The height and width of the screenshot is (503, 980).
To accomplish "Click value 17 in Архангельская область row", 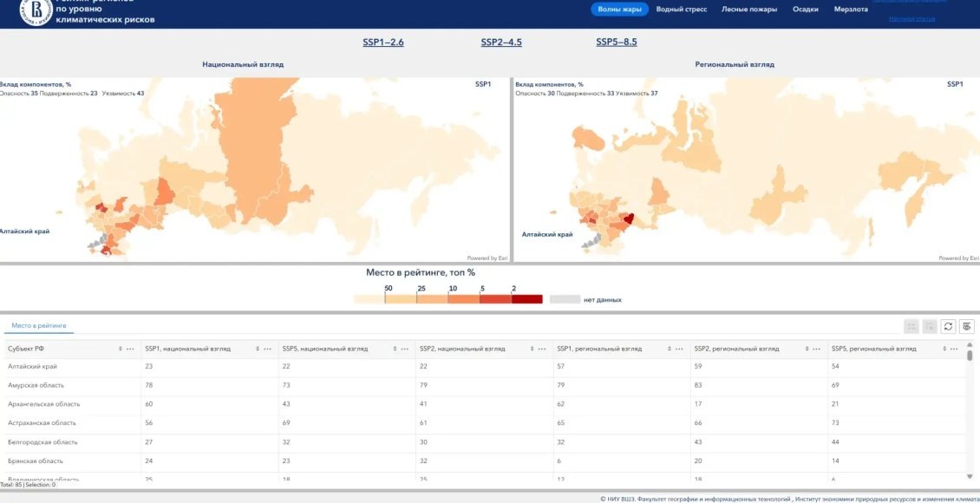I will (x=699, y=403).
